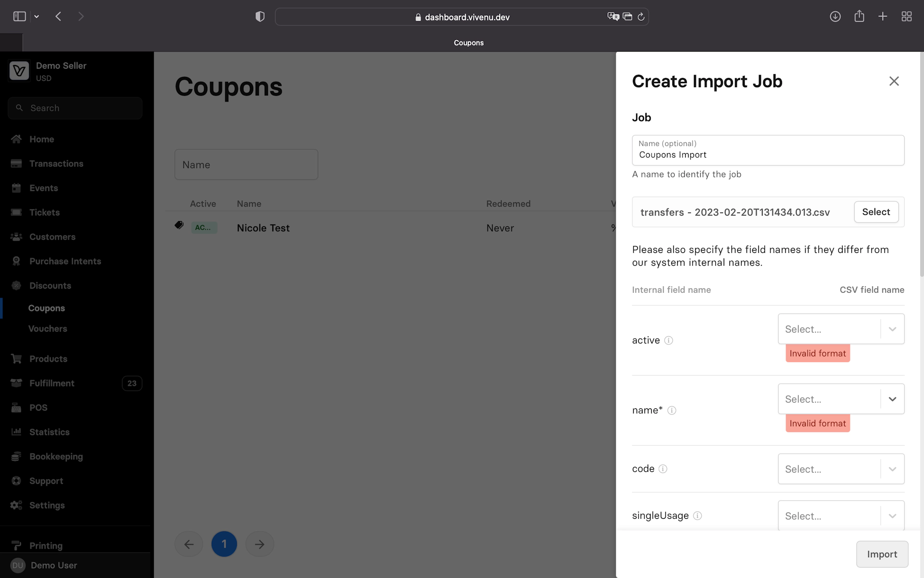
Task: Click Safari downloads icon in toolbar
Action: pos(835,17)
